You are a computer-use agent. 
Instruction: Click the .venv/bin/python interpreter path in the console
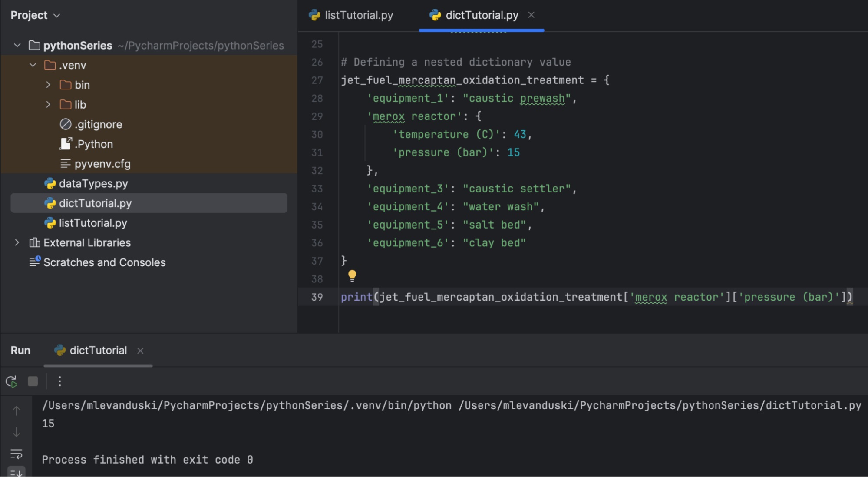click(x=247, y=405)
